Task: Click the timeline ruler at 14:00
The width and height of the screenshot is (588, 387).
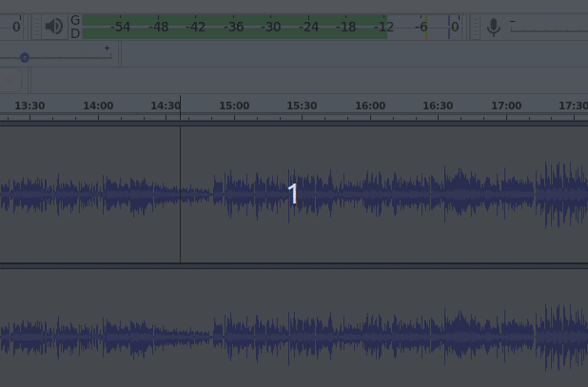Action: click(98, 106)
